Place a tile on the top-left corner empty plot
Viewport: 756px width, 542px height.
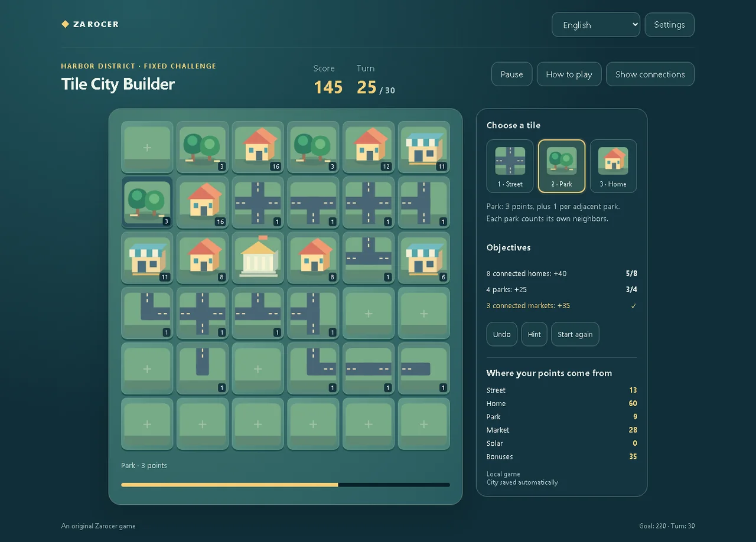[147, 147]
